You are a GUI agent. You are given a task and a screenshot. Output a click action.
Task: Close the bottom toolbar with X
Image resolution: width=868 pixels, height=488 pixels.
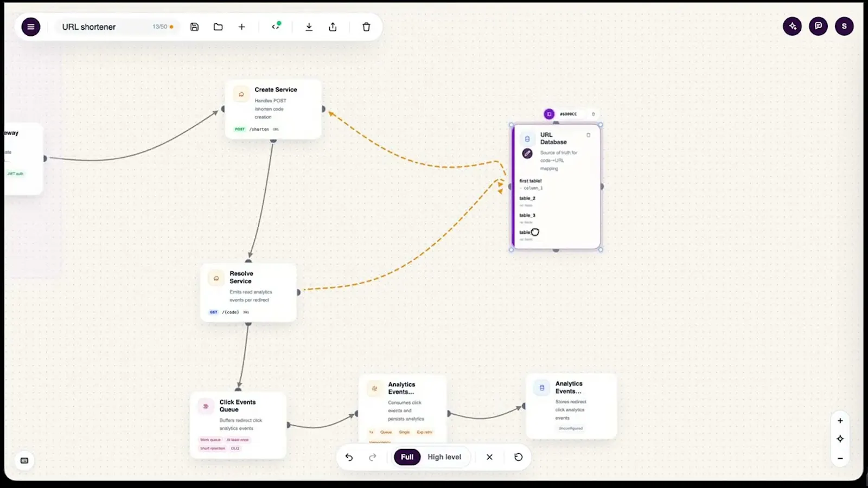(489, 457)
